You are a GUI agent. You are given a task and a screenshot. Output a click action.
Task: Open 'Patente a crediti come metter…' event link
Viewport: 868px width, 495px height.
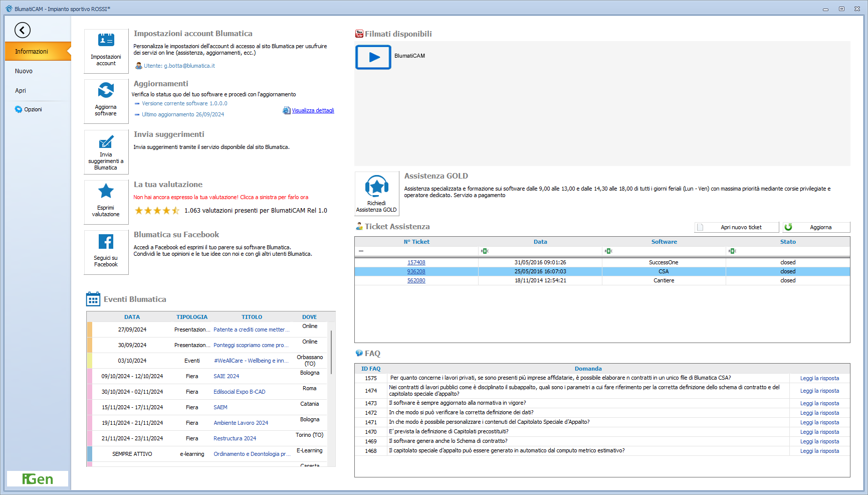(x=252, y=329)
